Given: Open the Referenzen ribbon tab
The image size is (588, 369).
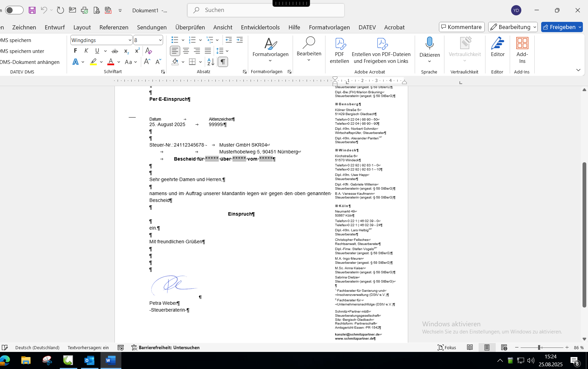Looking at the screenshot, I should [114, 27].
